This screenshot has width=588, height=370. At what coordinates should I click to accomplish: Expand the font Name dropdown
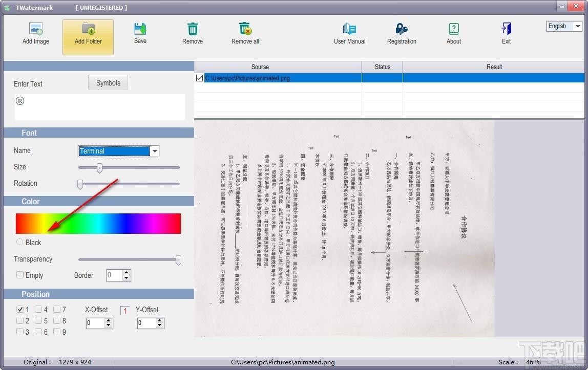tap(155, 151)
